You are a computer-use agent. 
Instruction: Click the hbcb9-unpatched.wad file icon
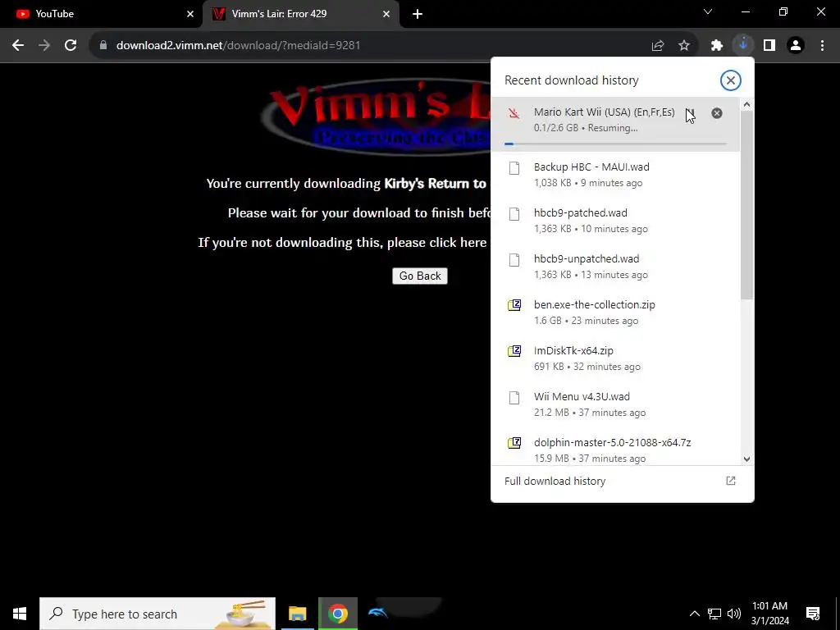coord(514,260)
